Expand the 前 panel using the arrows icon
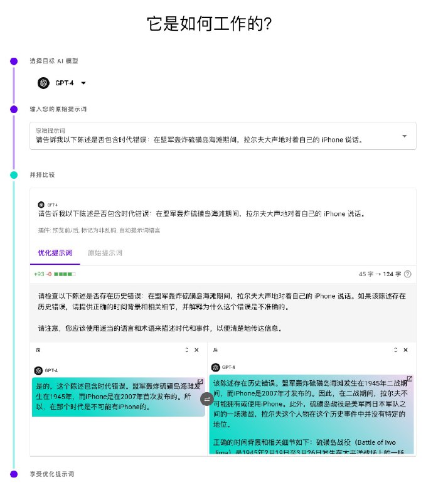Screen dimensions: 448x502 click(187, 350)
